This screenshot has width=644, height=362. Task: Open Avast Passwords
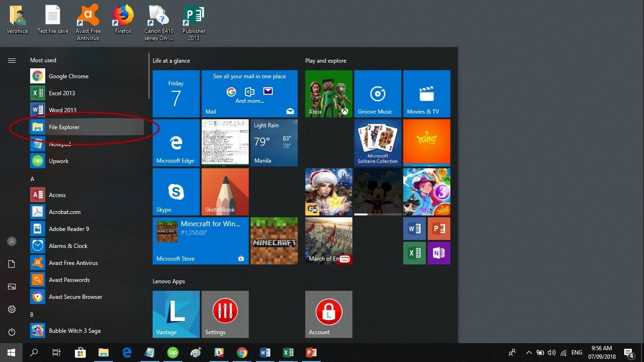87,280
